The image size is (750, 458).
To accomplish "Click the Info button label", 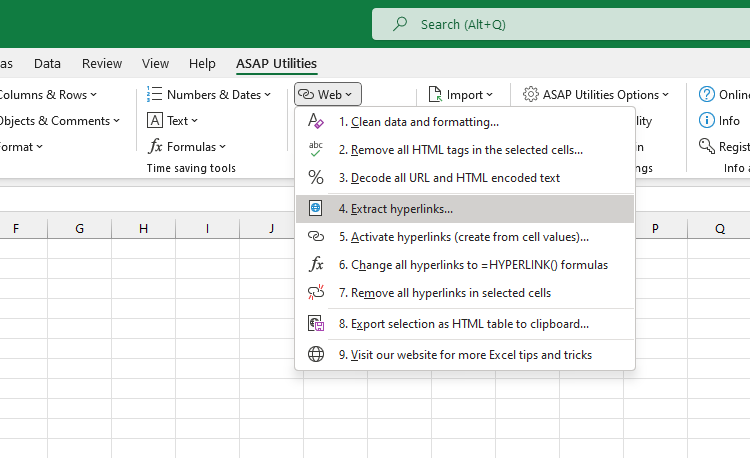I will click(x=729, y=120).
